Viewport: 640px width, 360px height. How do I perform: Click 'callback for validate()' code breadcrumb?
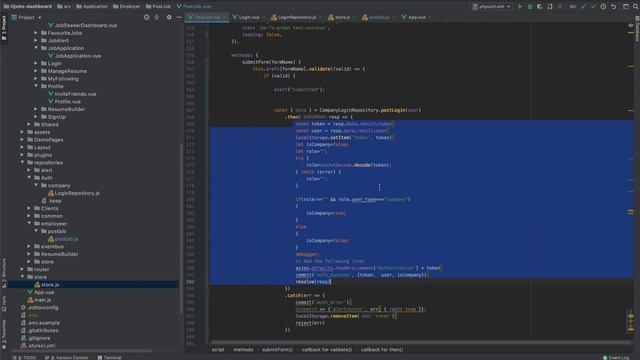pos(327,350)
